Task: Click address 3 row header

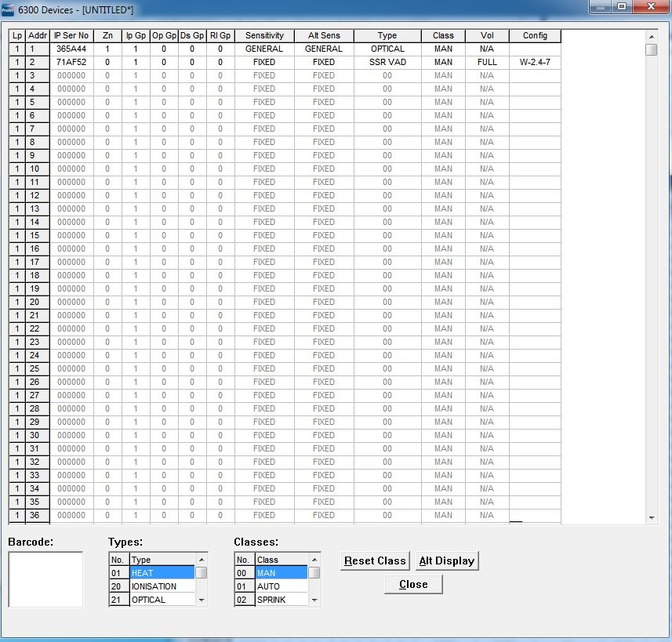Action: pos(38,75)
